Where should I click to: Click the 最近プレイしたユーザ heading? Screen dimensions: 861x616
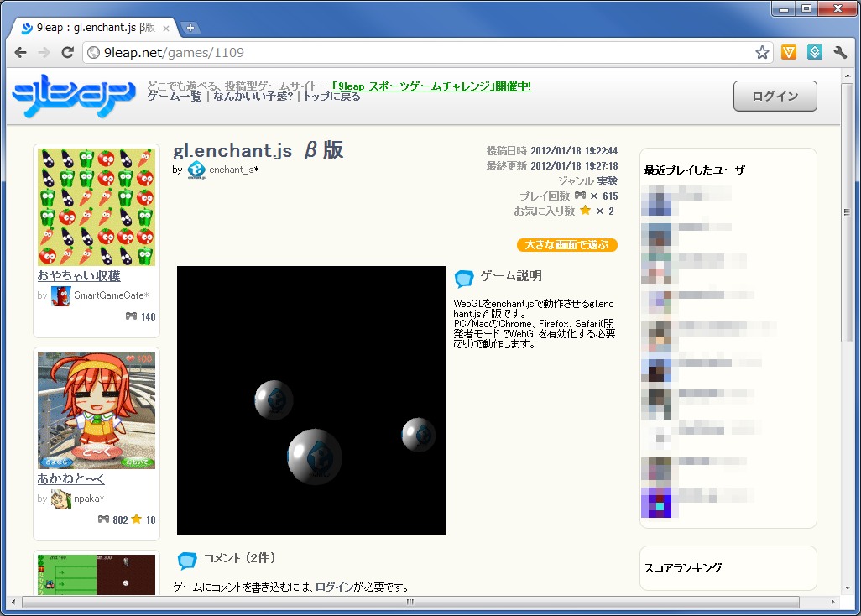tap(695, 170)
